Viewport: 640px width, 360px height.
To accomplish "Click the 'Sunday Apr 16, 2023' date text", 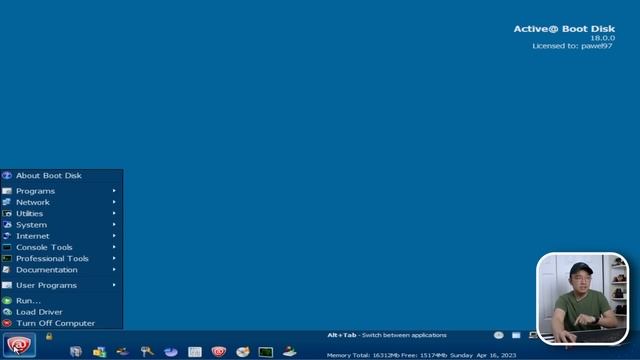I will pos(483,355).
